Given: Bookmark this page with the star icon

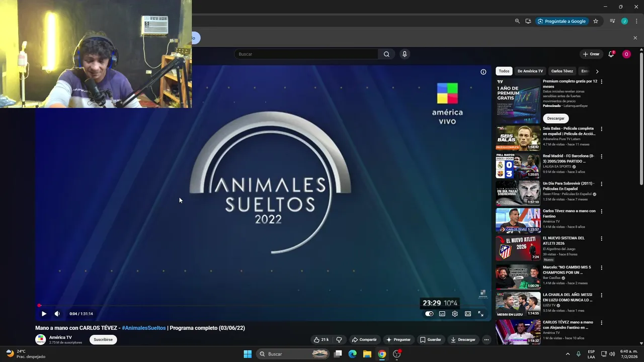Looking at the screenshot, I should pos(596,21).
